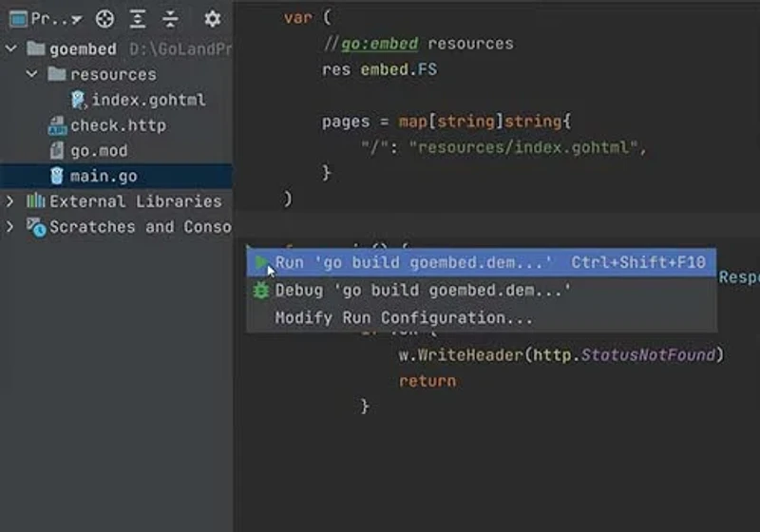
Task: Collapse the goembed project folder
Action: (x=11, y=48)
